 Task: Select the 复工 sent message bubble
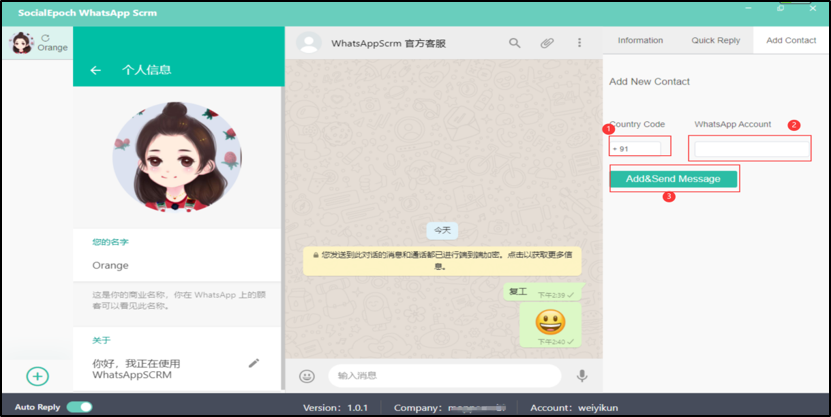(x=544, y=292)
